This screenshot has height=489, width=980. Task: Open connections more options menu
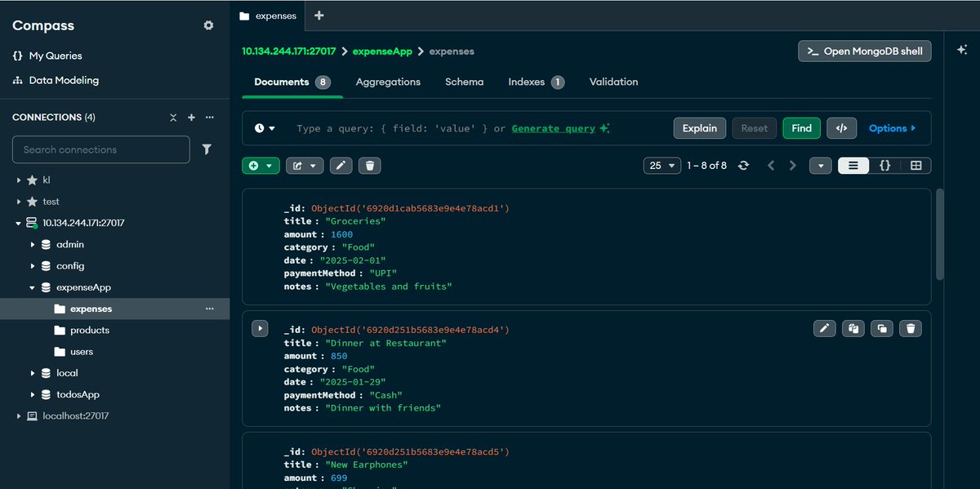coord(209,118)
